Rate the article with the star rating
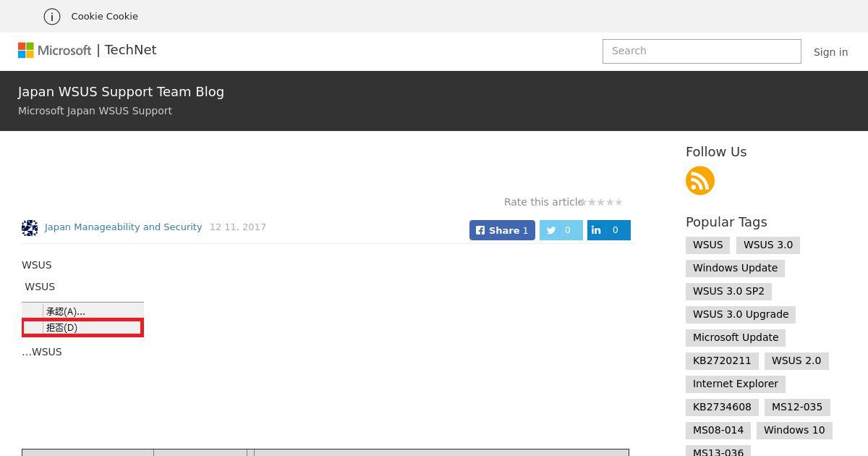Viewport: 868px width, 456px height. coord(601,202)
